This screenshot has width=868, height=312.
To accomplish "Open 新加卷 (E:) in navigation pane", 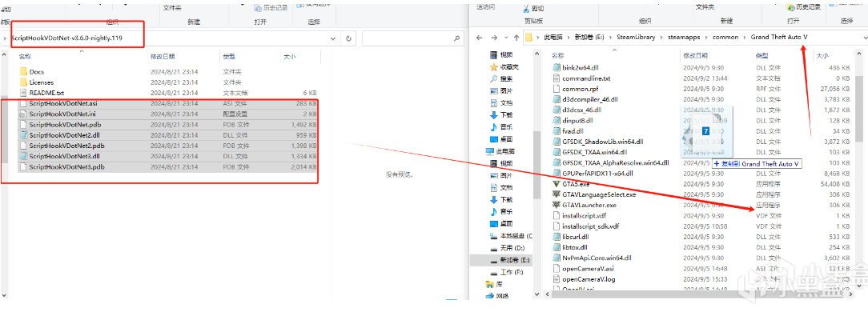I will click(x=515, y=259).
